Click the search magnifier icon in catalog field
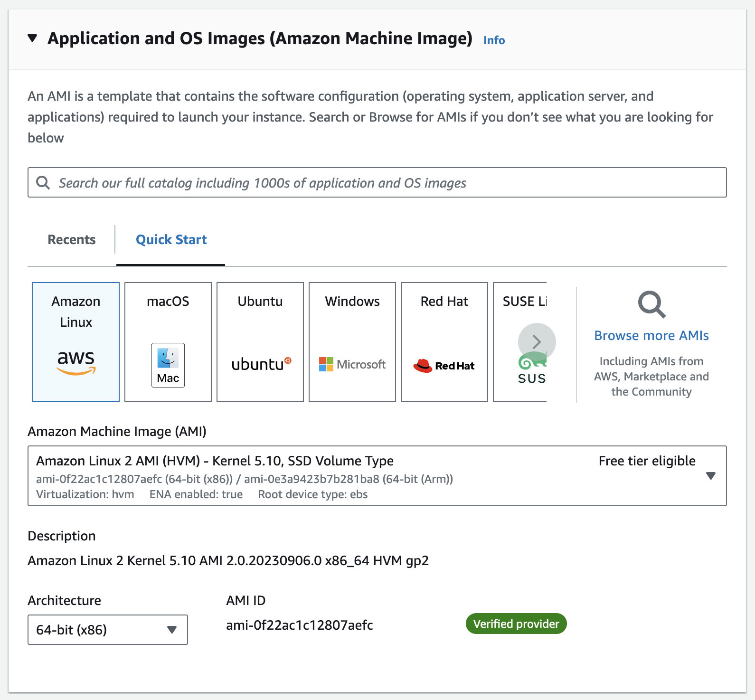 click(x=43, y=182)
